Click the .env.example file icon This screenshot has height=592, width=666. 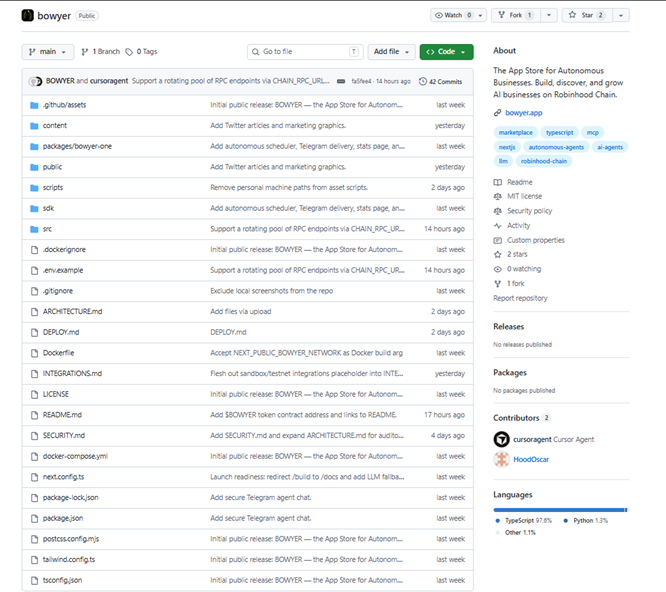(x=34, y=271)
